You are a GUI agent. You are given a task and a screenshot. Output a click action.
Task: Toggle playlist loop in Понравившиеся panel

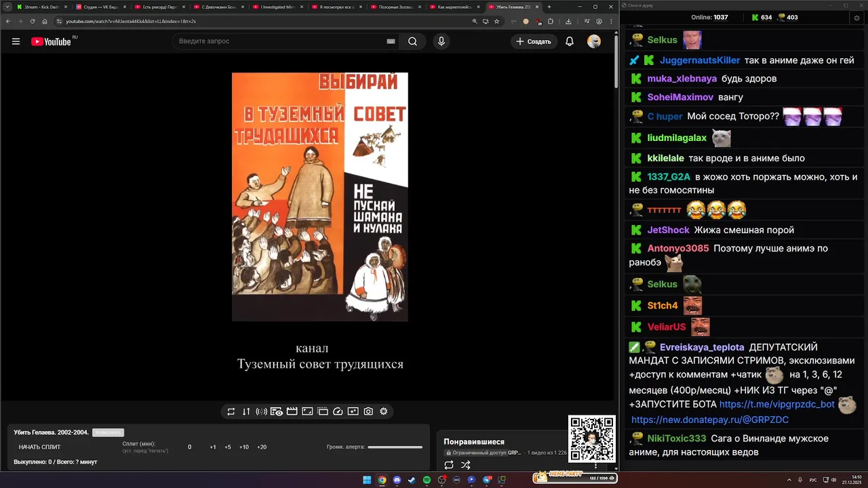pyautogui.click(x=449, y=465)
